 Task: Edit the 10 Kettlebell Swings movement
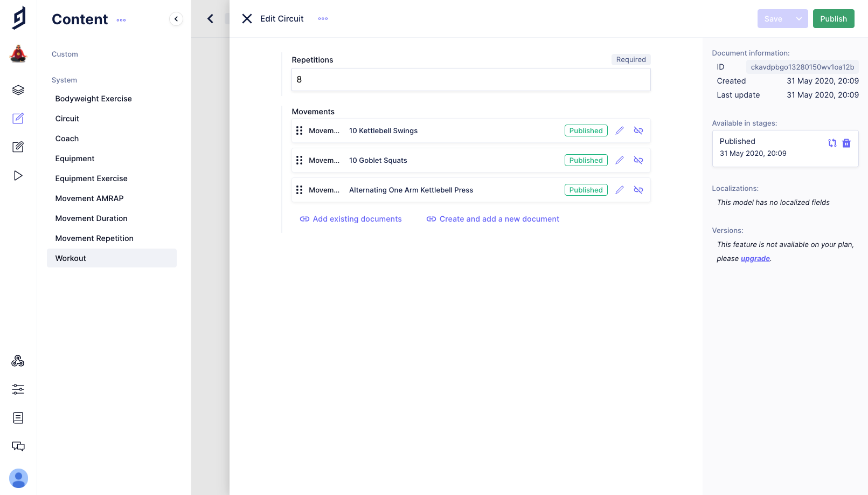pos(620,130)
